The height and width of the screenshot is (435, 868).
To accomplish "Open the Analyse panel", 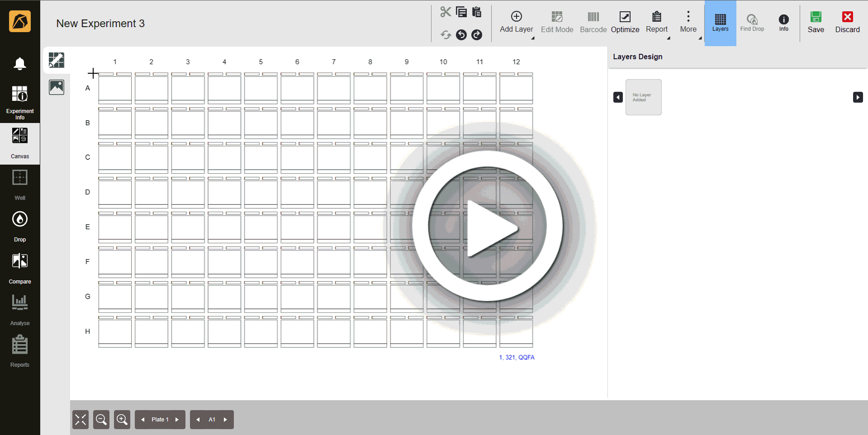I will (20, 309).
